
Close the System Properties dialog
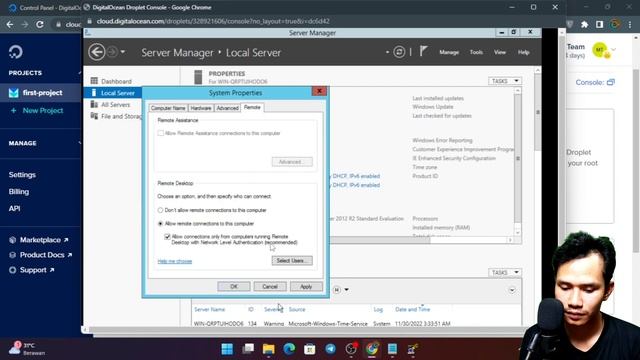click(319, 91)
